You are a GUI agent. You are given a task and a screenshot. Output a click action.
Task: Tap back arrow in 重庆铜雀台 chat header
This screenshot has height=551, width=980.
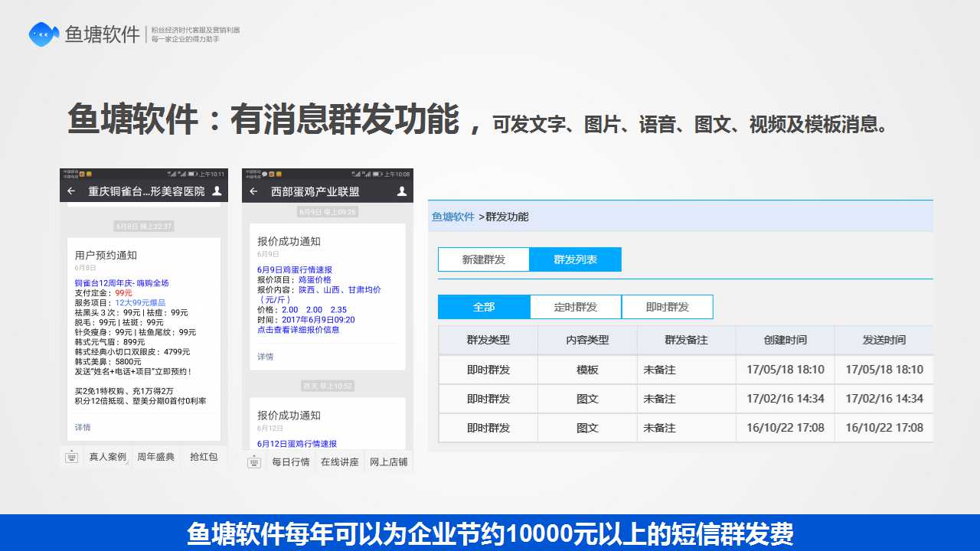click(71, 191)
